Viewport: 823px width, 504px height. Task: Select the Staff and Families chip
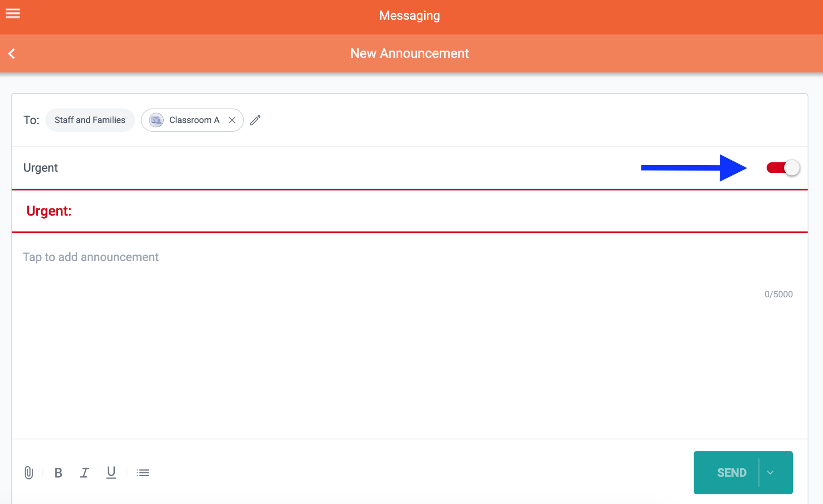point(90,120)
